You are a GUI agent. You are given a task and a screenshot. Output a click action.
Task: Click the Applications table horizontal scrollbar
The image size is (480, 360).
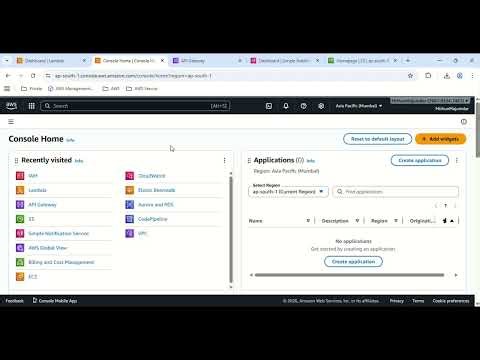[x=349, y=275]
